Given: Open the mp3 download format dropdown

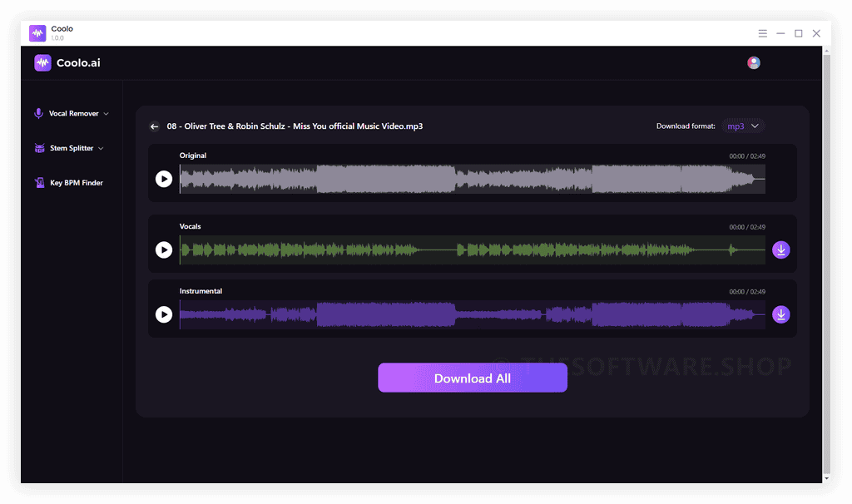Looking at the screenshot, I should 743,126.
